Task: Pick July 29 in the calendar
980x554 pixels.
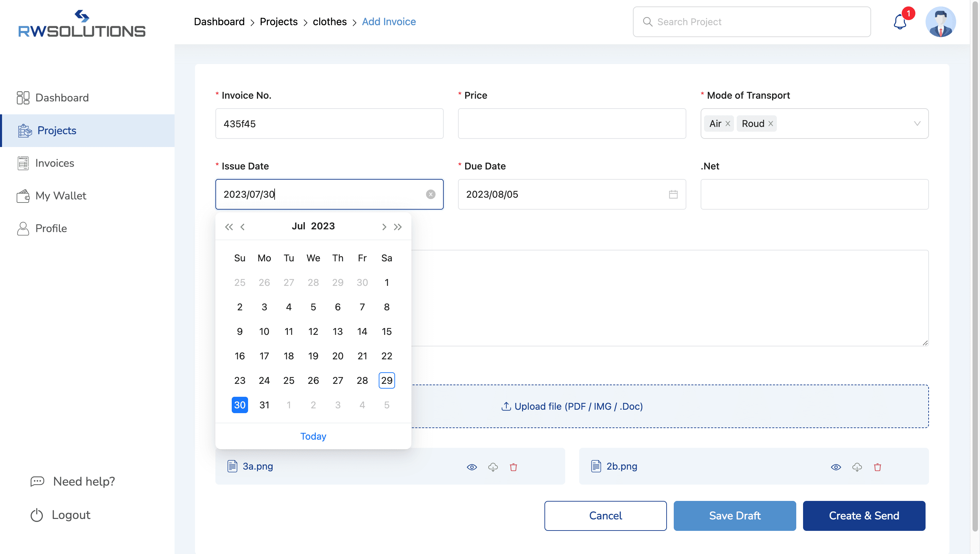Action: [387, 380]
